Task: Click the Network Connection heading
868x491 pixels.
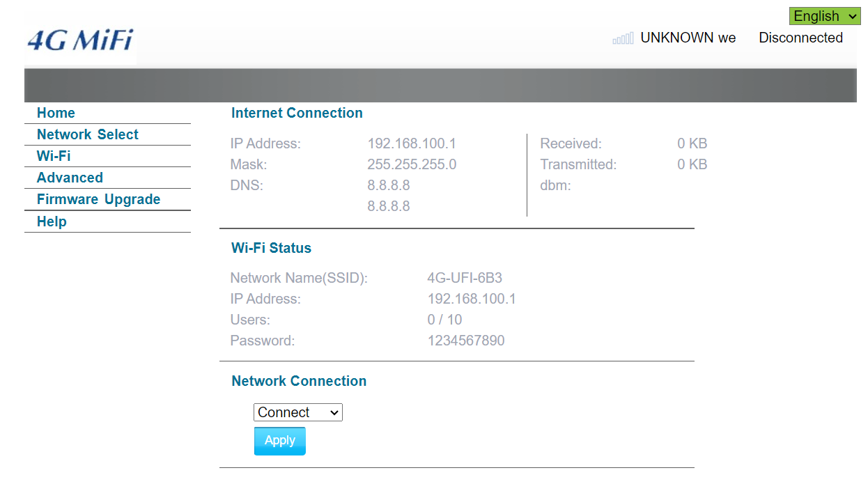Action: (298, 381)
